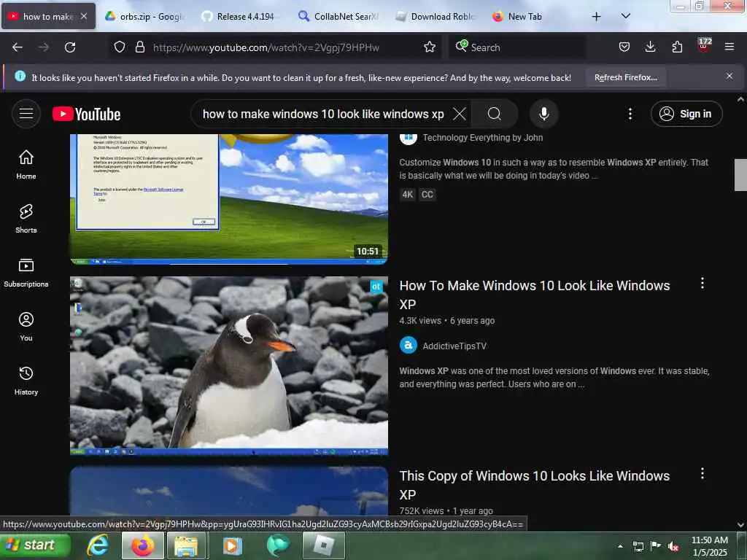Open the list all tabs dropdown
This screenshot has height=560, width=747.
coord(625,16)
